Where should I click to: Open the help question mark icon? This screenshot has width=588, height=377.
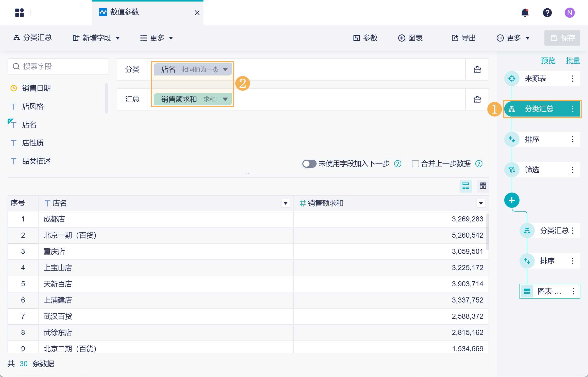(547, 13)
